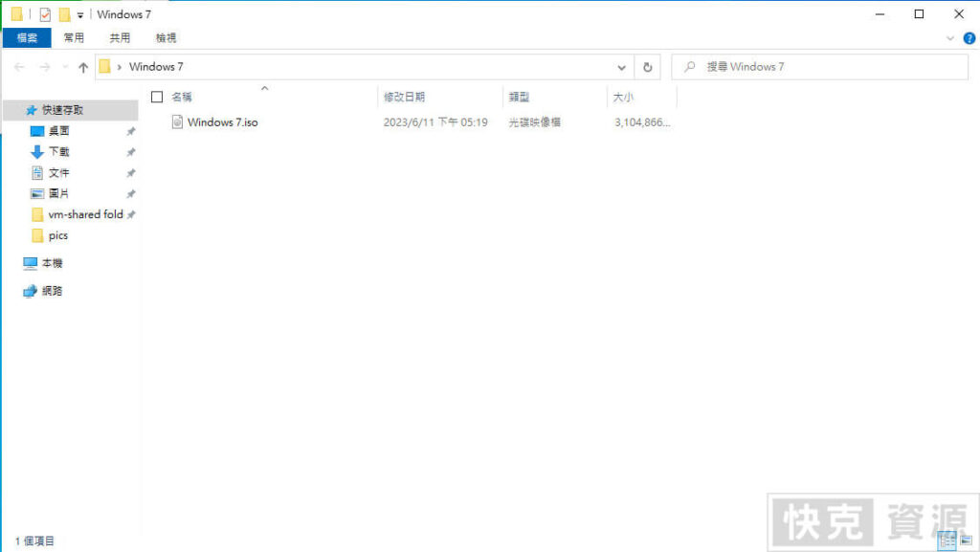980x552 pixels.
Task: Switch to details view button
Action: pos(947,541)
